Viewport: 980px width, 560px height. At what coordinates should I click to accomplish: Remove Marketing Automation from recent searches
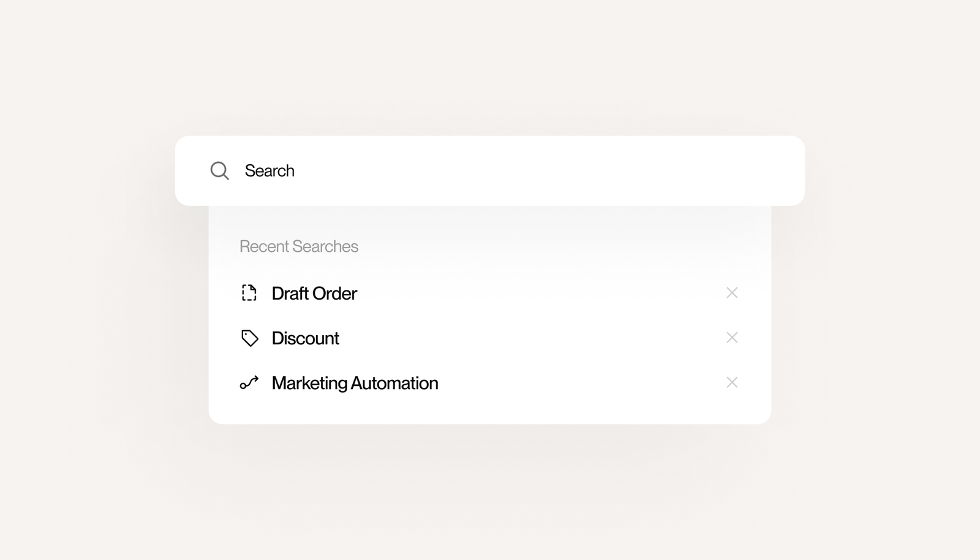732,382
